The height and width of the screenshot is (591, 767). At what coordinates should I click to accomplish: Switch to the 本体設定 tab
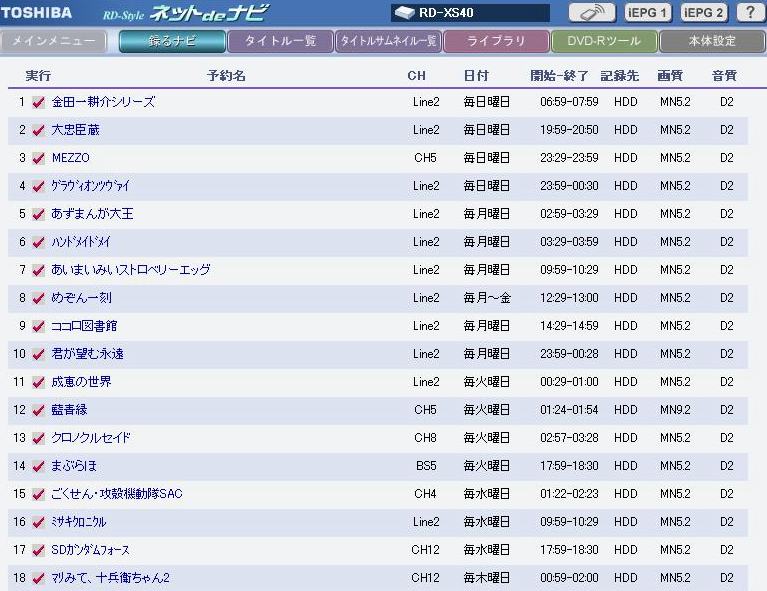point(712,41)
